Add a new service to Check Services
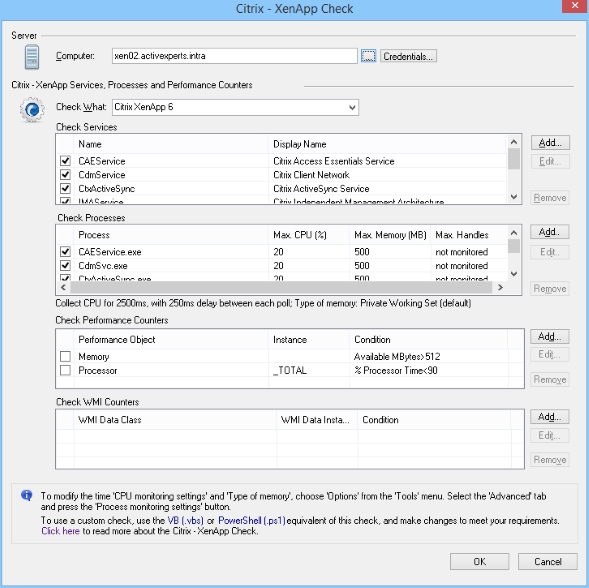The image size is (589, 588). [550, 143]
